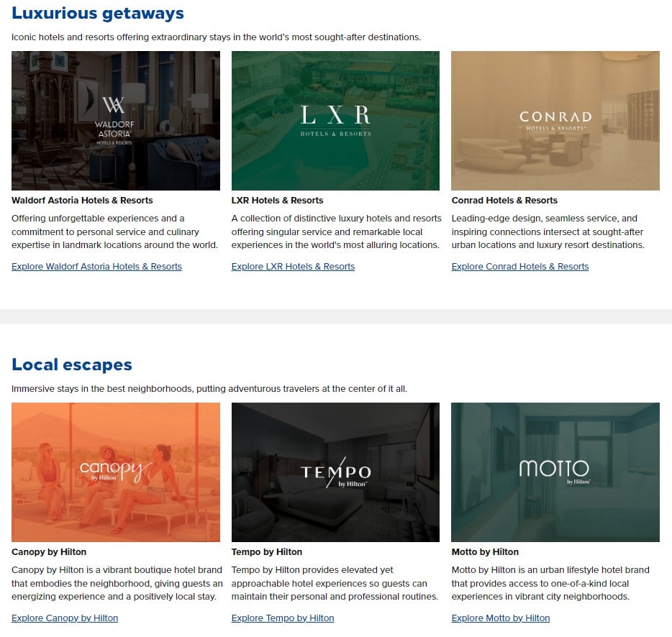Open Explore Waldorf Astoria Hotels & Resorts link

pos(96,267)
